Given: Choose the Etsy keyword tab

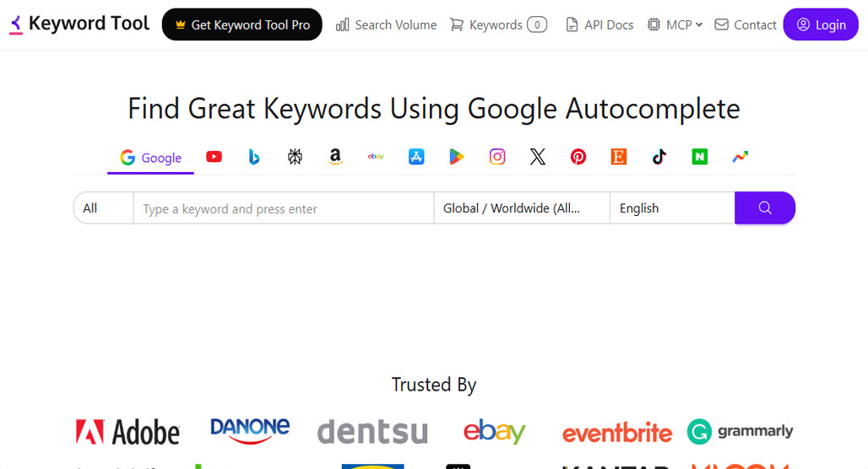Looking at the screenshot, I should [x=618, y=157].
